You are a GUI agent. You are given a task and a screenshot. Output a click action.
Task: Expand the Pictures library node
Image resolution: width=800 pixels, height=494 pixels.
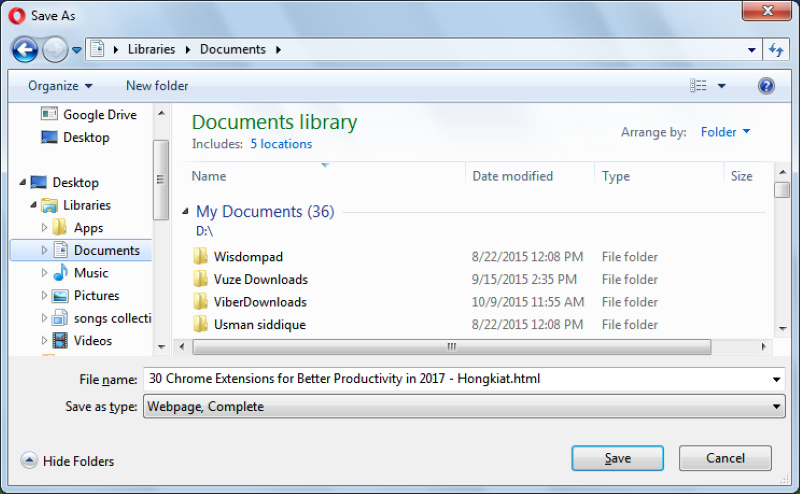tap(44, 295)
